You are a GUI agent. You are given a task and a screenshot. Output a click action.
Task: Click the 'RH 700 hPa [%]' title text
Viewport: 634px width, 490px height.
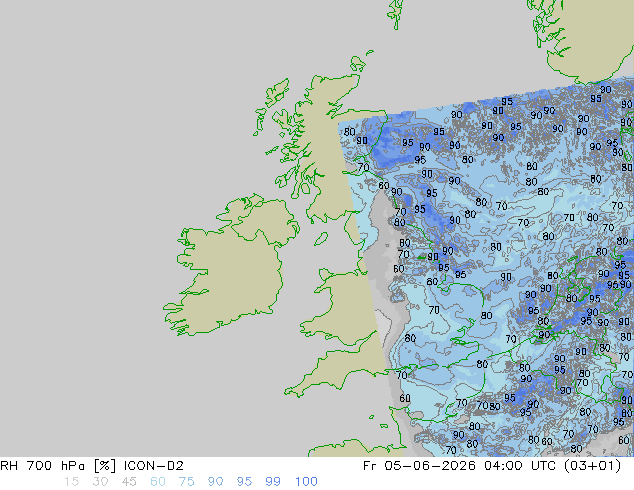[59, 466]
